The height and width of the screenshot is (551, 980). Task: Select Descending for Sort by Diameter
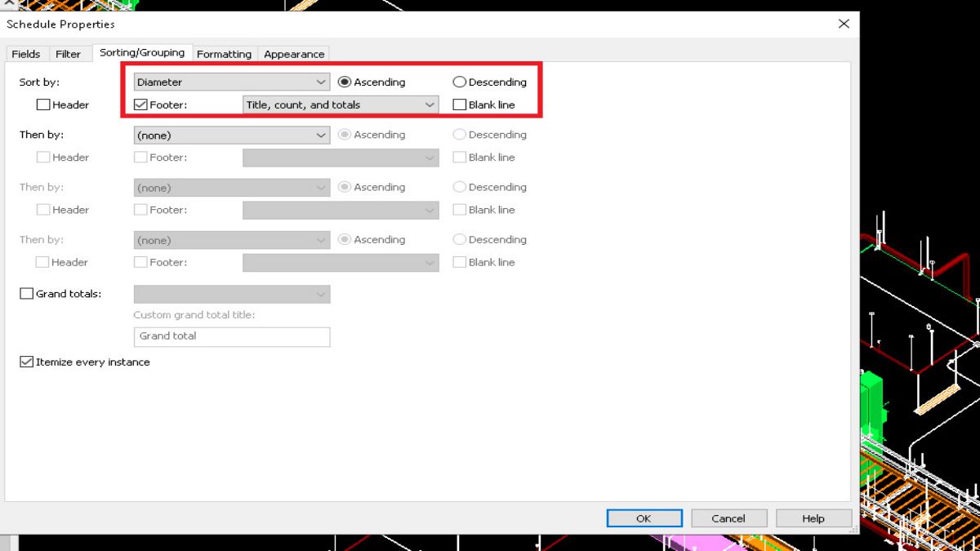(x=459, y=82)
